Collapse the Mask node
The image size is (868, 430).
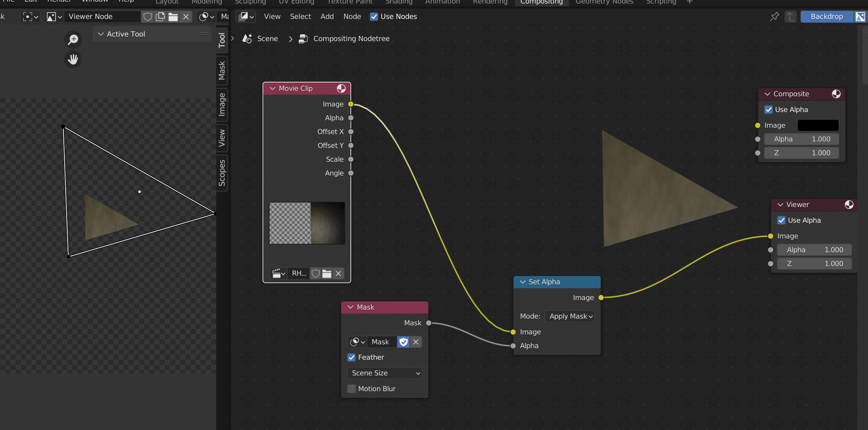[x=350, y=307]
